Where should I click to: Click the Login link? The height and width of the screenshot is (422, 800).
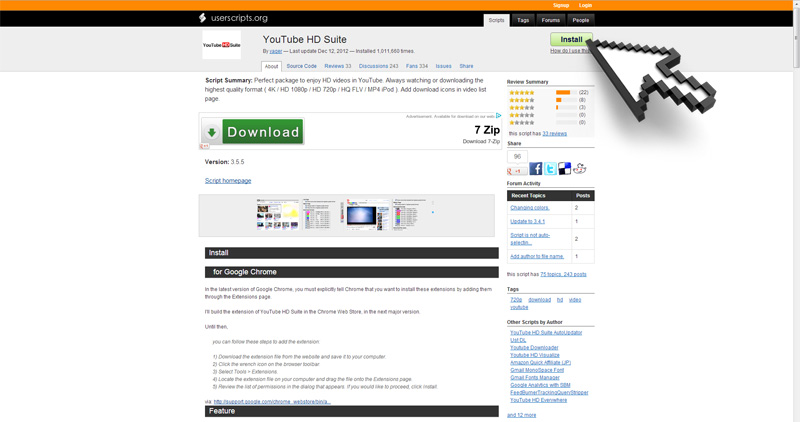[x=585, y=5]
